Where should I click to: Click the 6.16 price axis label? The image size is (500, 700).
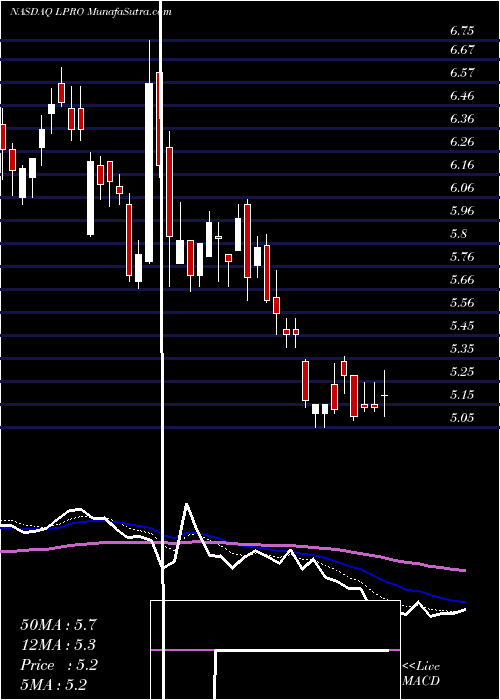tap(462, 165)
